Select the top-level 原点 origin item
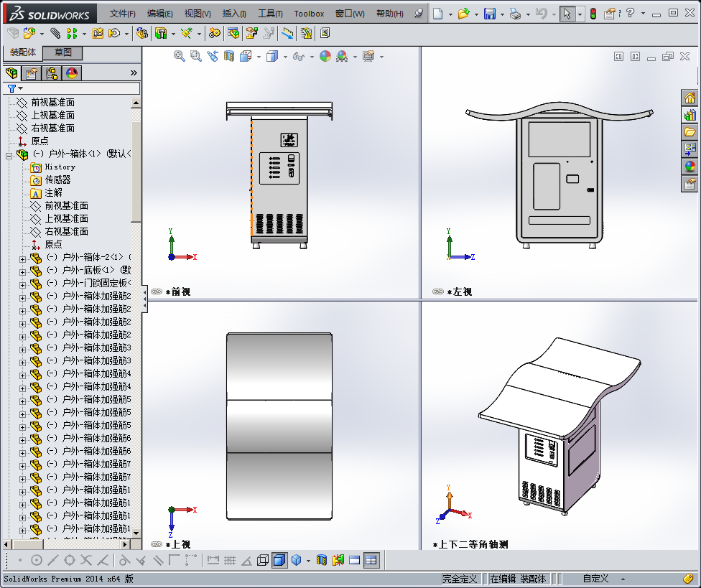This screenshot has width=701, height=588. 40,141
